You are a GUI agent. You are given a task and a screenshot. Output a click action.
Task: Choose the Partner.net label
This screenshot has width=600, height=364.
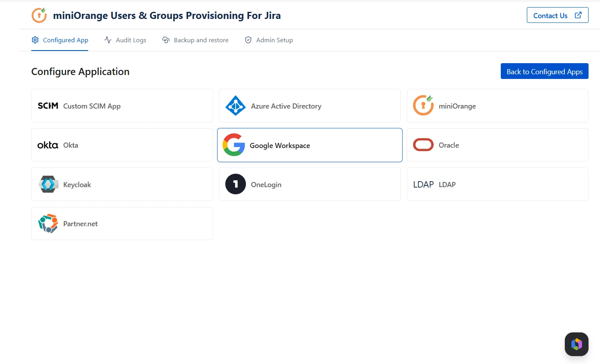pyautogui.click(x=80, y=223)
